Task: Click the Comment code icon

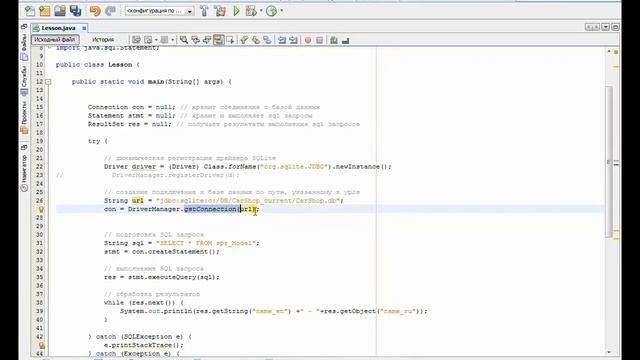Action: 334,40
